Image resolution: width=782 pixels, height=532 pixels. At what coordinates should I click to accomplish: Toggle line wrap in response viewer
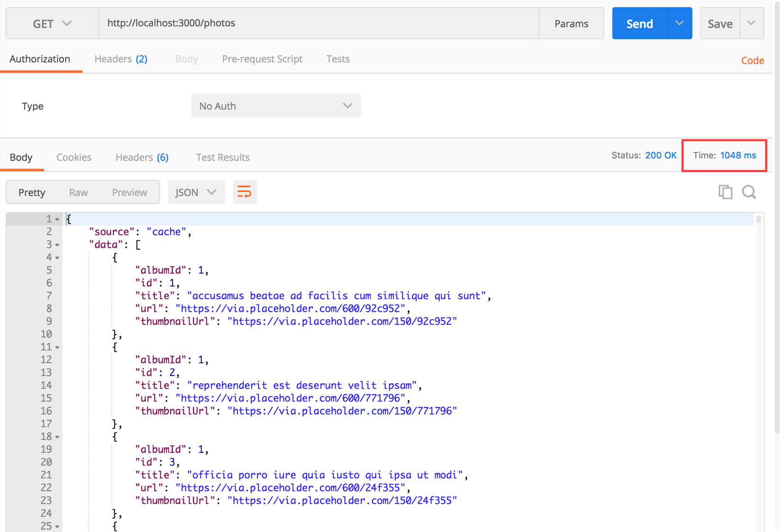(245, 192)
